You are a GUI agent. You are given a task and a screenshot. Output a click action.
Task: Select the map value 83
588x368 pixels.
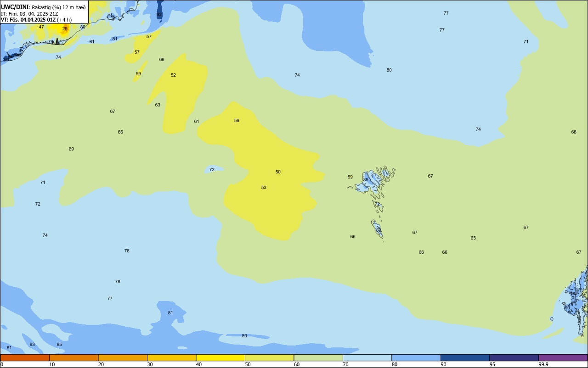pyautogui.click(x=32, y=345)
